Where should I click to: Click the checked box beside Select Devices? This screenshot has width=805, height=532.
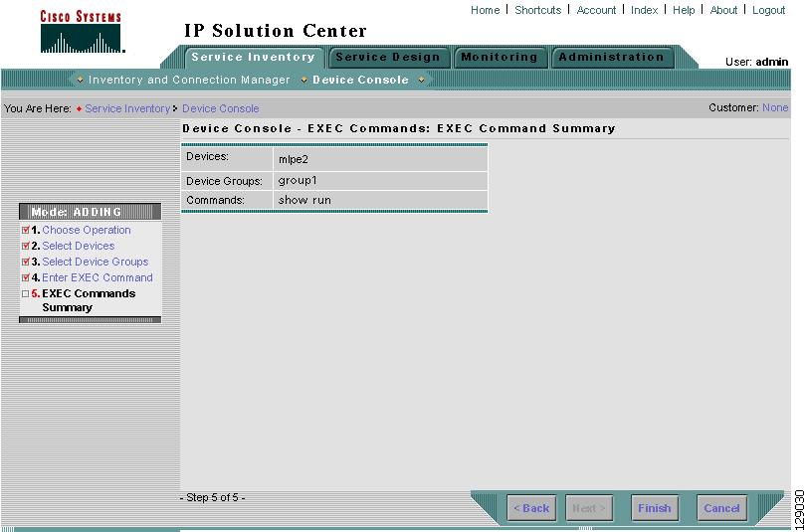(26, 246)
